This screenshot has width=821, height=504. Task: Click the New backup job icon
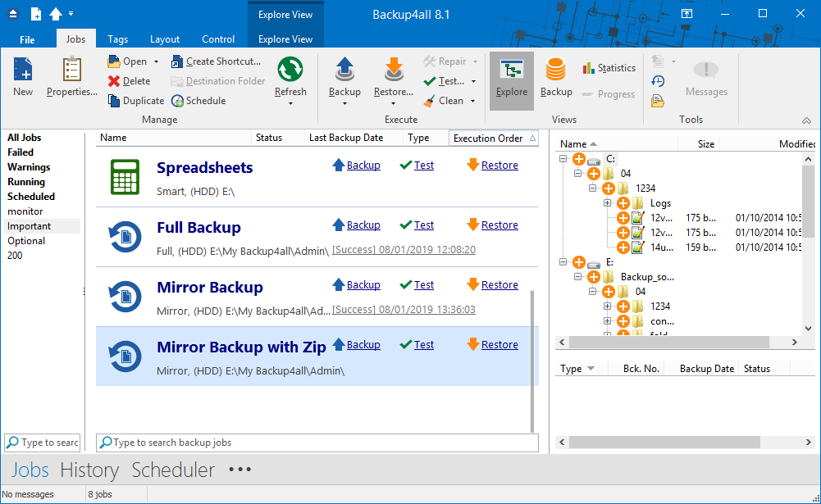[23, 76]
